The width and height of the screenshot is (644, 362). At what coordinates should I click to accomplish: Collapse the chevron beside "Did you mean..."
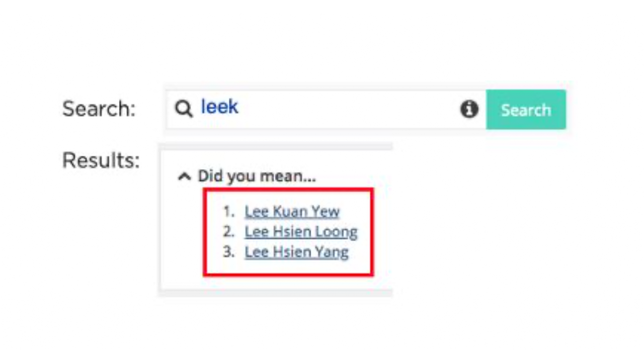[x=185, y=176]
